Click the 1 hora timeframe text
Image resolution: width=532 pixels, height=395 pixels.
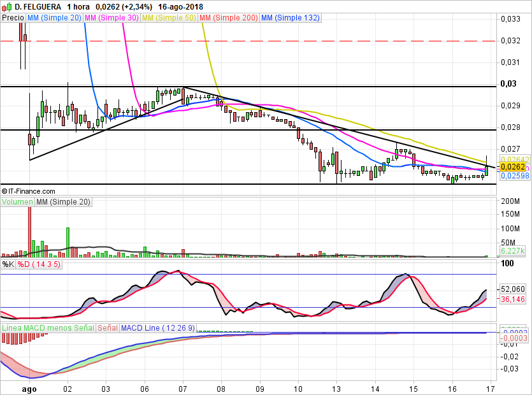80,6
